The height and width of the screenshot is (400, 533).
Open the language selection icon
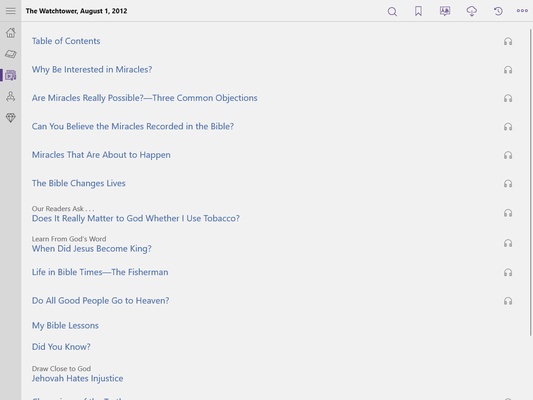[x=445, y=11]
